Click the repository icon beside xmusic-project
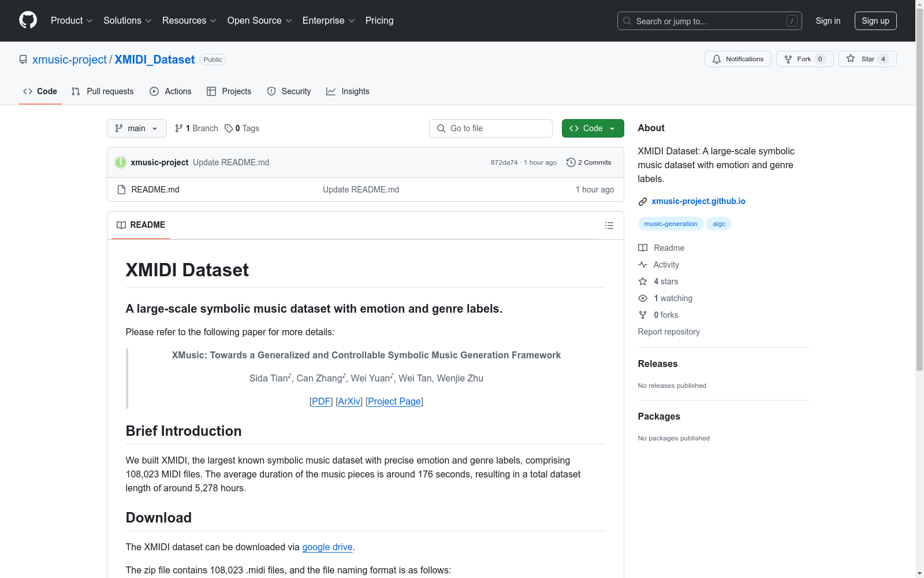 click(23, 60)
